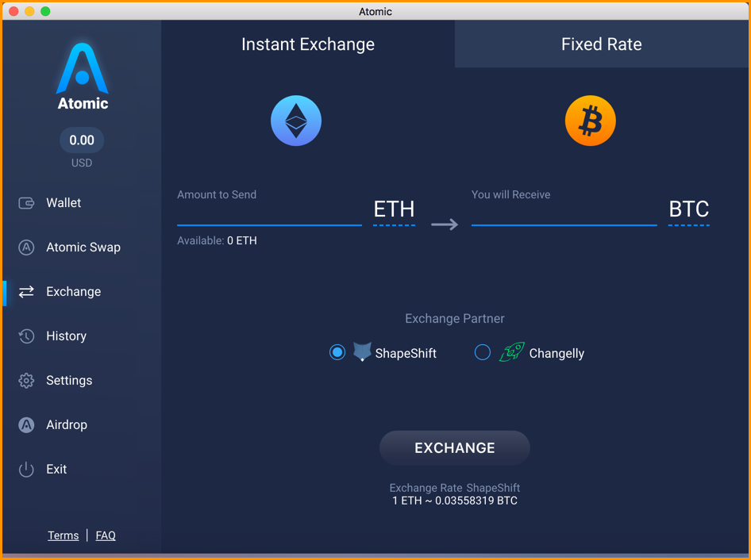Close the Atomic window
Image resolution: width=751 pixels, height=560 pixels.
pyautogui.click(x=13, y=11)
